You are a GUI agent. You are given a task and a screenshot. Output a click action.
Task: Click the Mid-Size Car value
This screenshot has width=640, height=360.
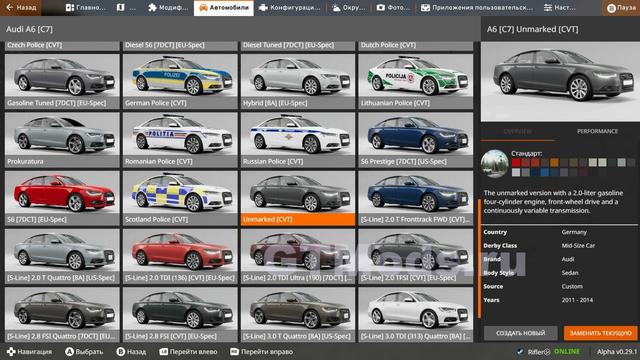click(x=578, y=246)
